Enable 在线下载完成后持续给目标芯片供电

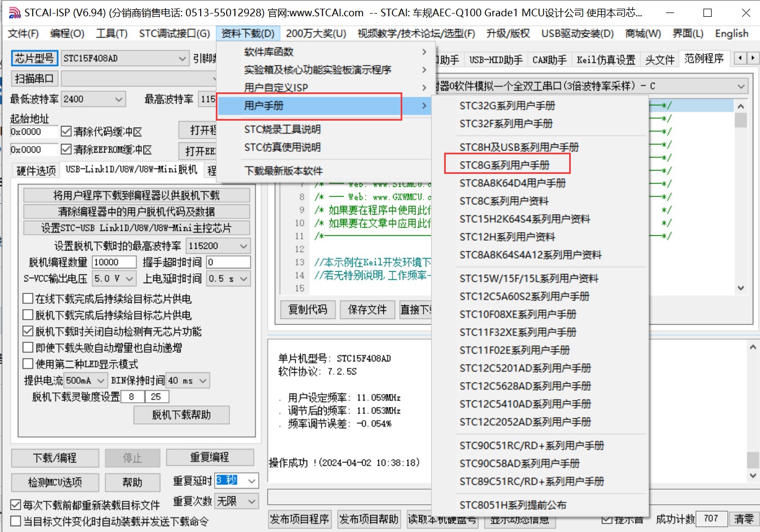coord(28,299)
